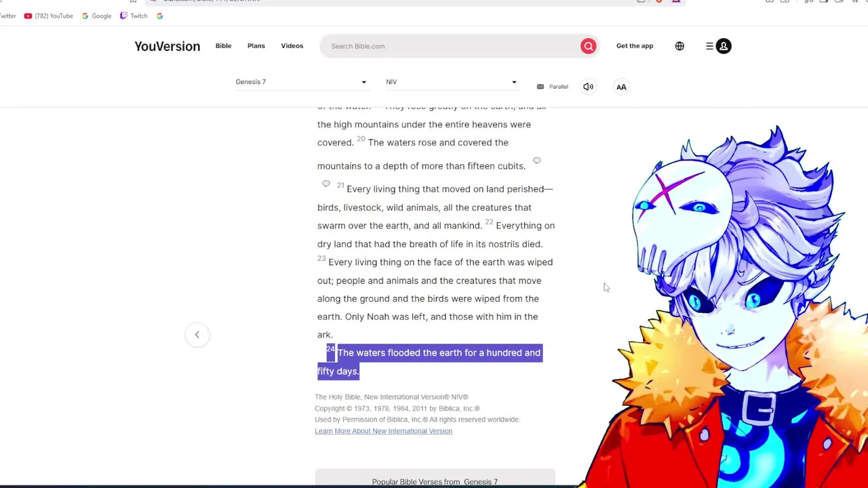
Task: Expand the NIV version dropdown
Action: coord(452,82)
